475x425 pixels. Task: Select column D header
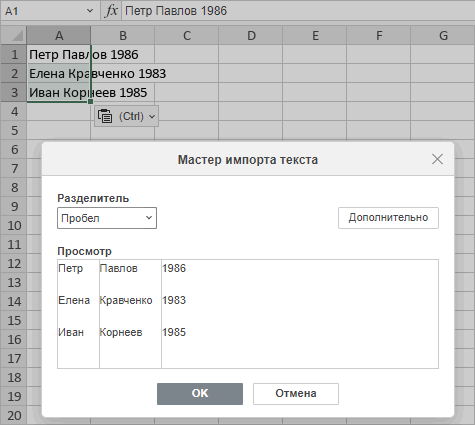coord(251,35)
